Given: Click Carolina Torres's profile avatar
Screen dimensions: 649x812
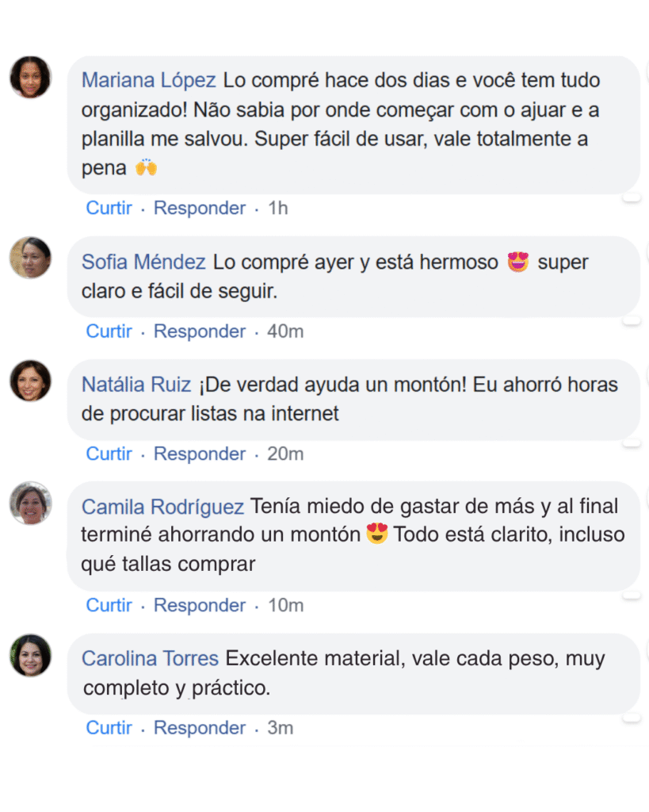Looking at the screenshot, I should tap(30, 655).
